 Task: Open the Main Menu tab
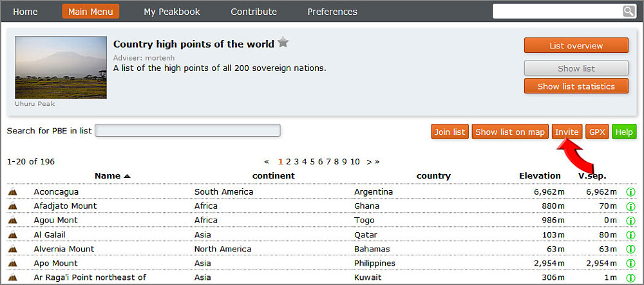pos(90,12)
